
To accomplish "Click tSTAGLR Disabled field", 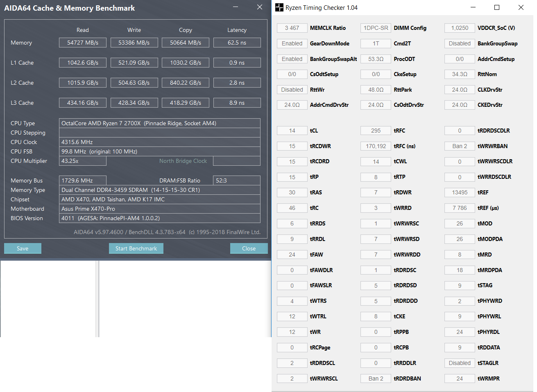I will [460, 363].
